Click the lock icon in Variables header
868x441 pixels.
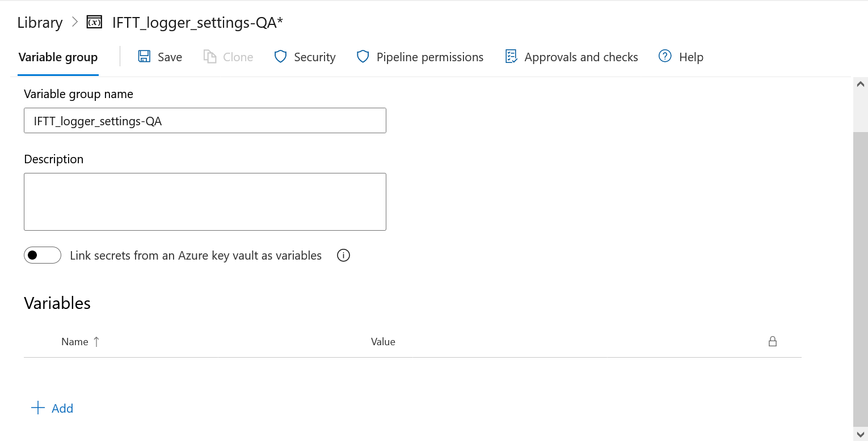(x=772, y=341)
